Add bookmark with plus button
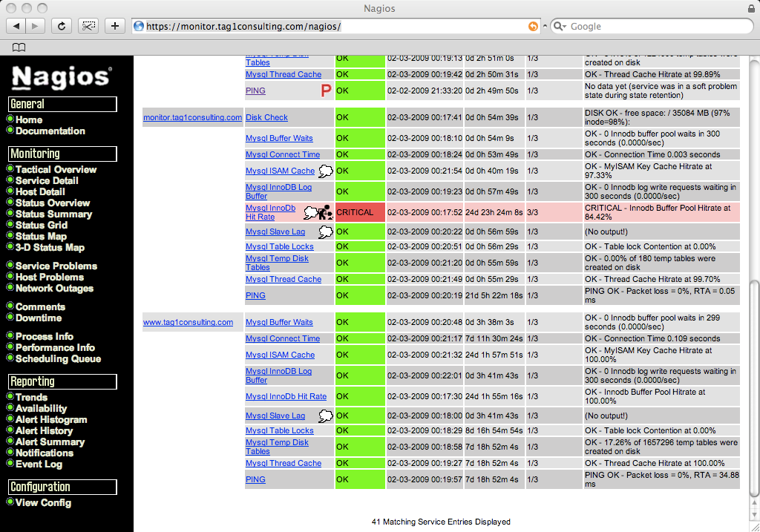Image resolution: width=760 pixels, height=532 pixels. pos(115,26)
